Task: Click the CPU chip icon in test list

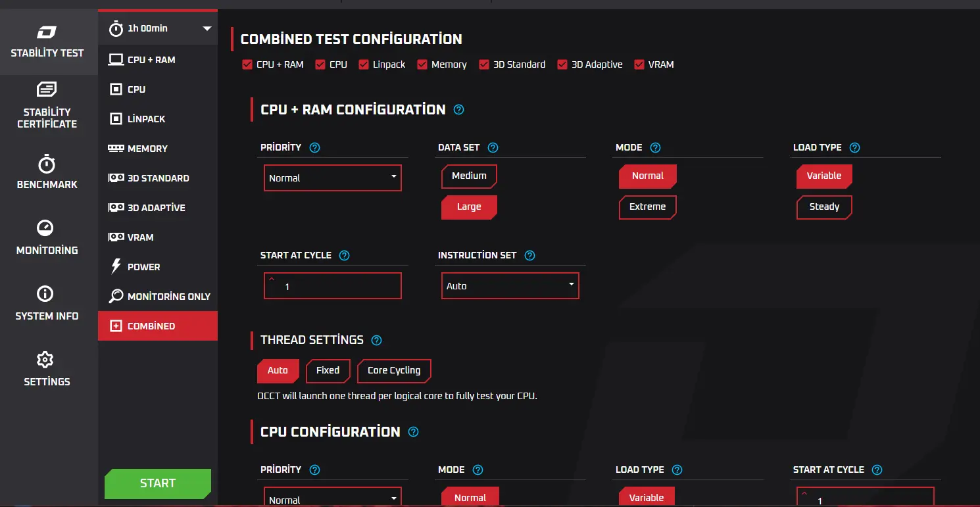Action: point(116,89)
